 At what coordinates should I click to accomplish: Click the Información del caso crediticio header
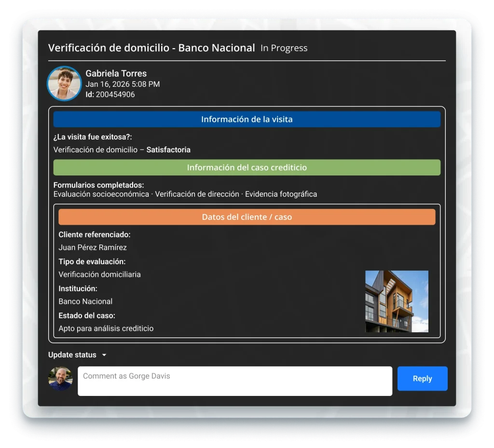(x=247, y=167)
